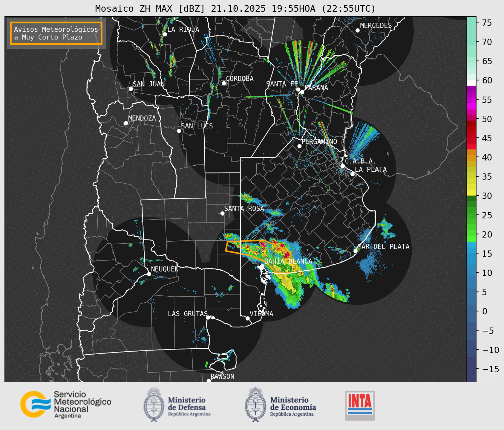The image size is (504, 430).
Task: Click the LAS GRUTAS city label
Action: (x=188, y=314)
